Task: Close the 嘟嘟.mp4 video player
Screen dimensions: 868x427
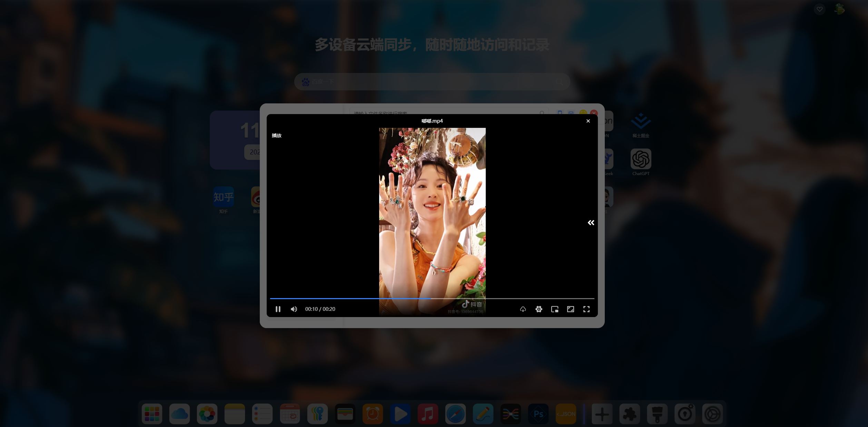Action: [588, 121]
